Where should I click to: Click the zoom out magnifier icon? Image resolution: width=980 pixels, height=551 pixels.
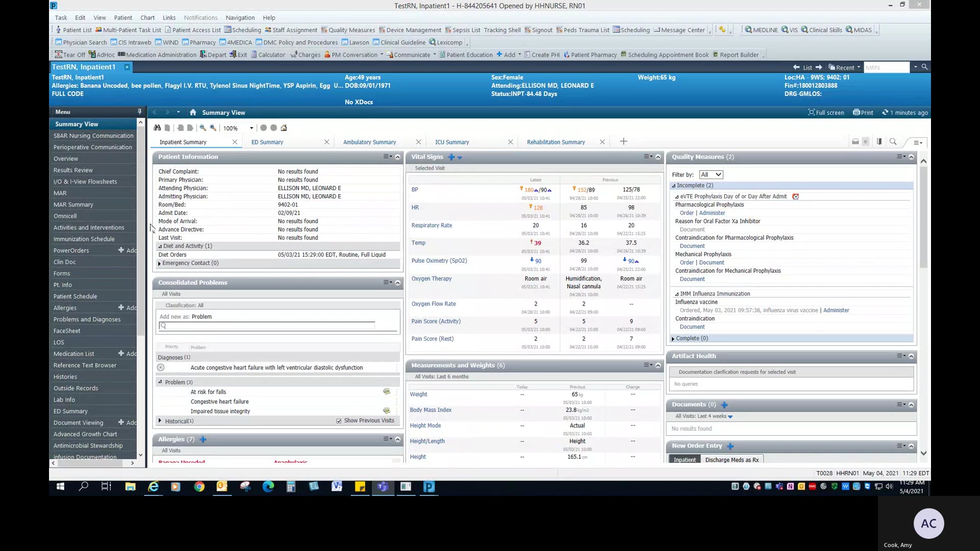(203, 128)
